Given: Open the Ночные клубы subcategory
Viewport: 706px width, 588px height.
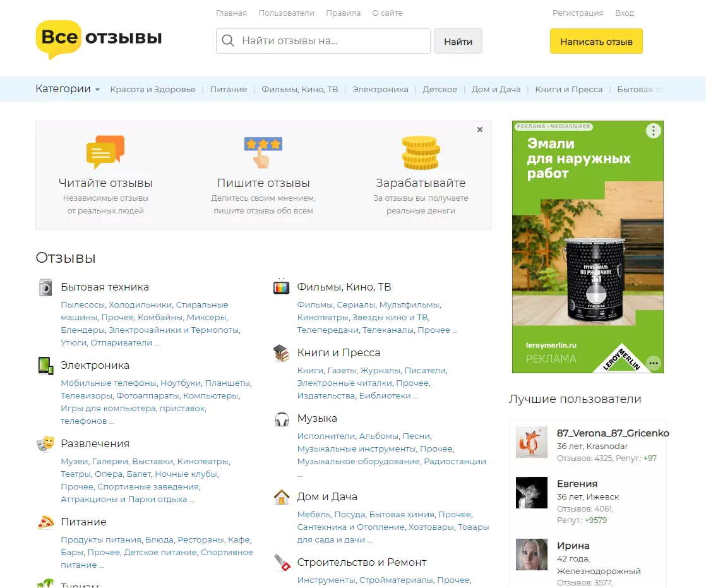Looking at the screenshot, I should point(186,474).
